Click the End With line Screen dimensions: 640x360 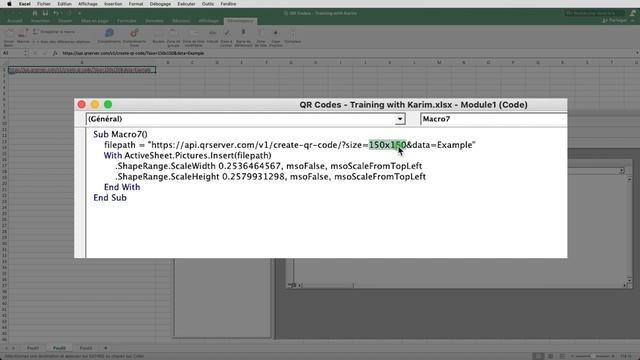[x=122, y=187]
